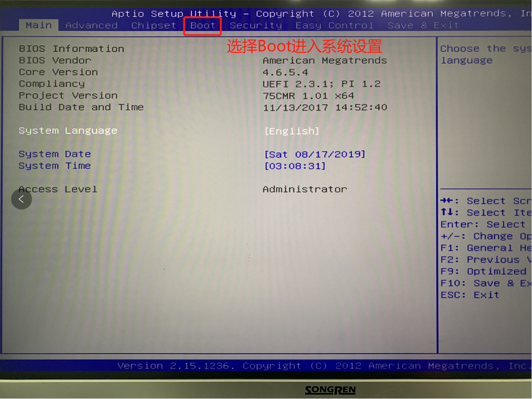This screenshot has height=399, width=532.
Task: Click UEFI 2.3.1; PI 1.2 value
Action: pos(321,84)
